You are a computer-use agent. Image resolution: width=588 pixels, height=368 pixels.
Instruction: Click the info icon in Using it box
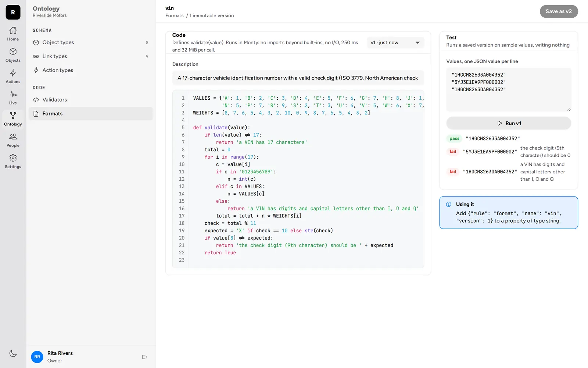(449, 205)
